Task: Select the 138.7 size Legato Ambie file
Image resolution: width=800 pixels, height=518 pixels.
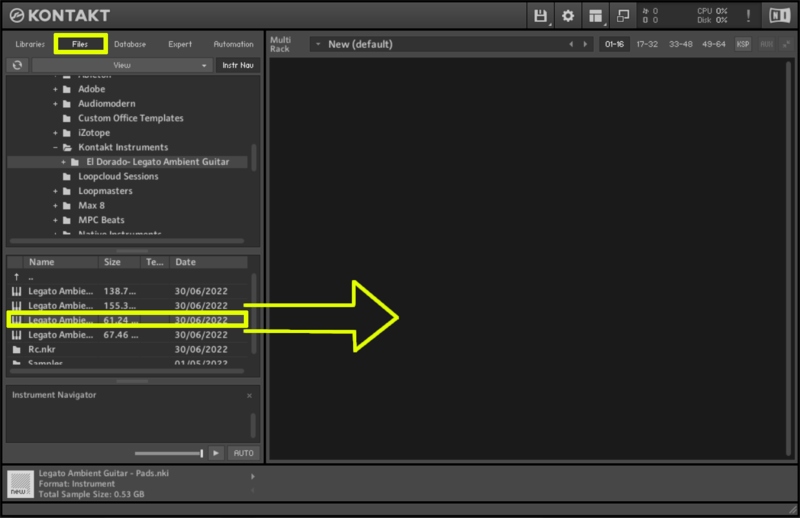Action: click(x=128, y=291)
